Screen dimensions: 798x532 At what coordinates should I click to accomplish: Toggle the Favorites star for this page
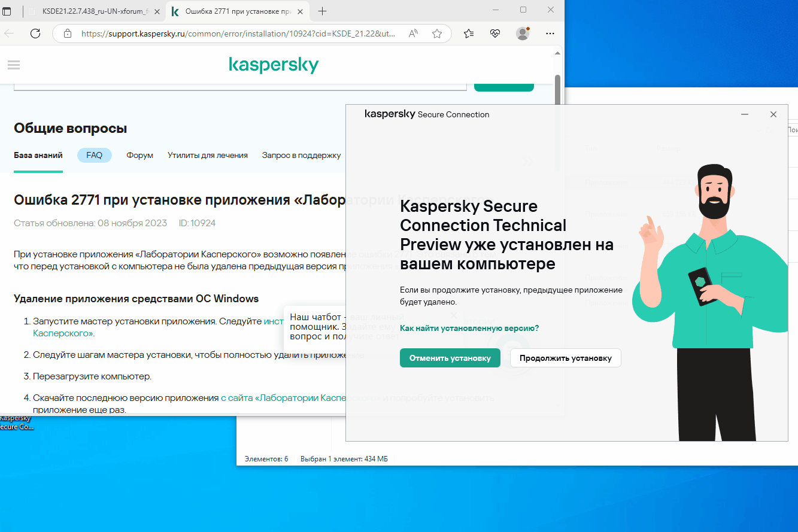tap(438, 34)
